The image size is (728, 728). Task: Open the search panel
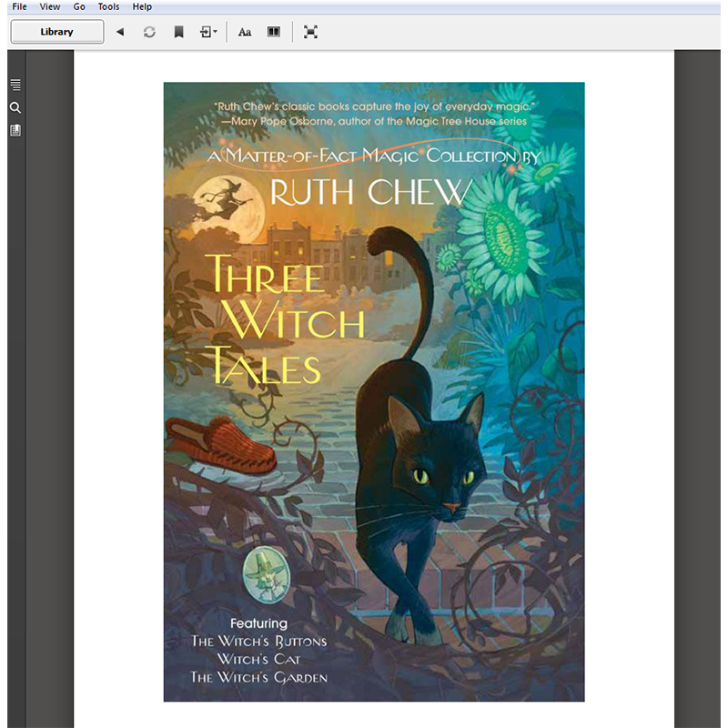pyautogui.click(x=15, y=107)
